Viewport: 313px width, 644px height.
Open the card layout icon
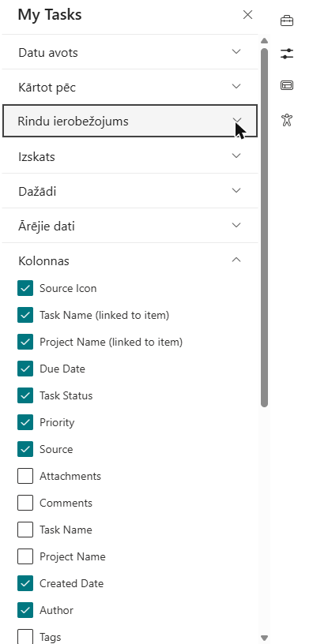click(x=287, y=85)
